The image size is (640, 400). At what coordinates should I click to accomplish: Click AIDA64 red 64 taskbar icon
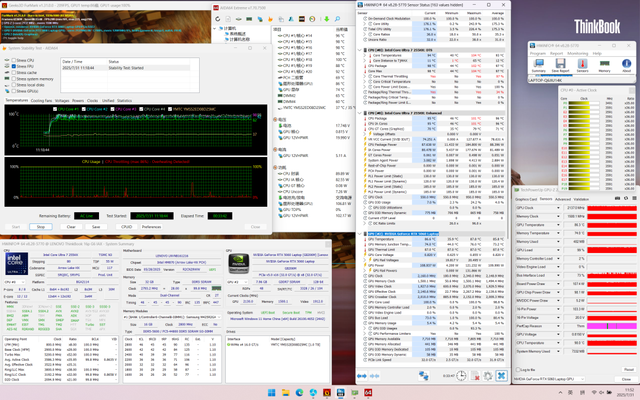[x=368, y=393]
